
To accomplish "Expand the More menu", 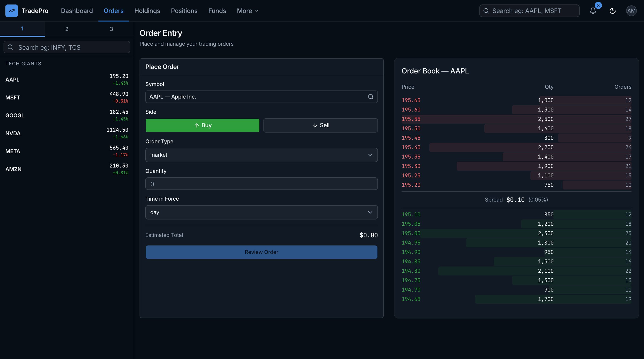I will point(247,11).
